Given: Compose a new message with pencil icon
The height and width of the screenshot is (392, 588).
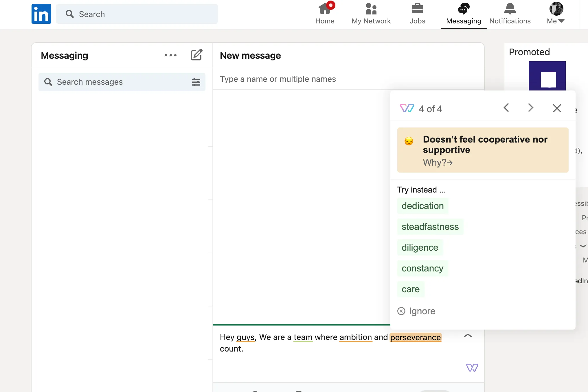Looking at the screenshot, I should (196, 55).
